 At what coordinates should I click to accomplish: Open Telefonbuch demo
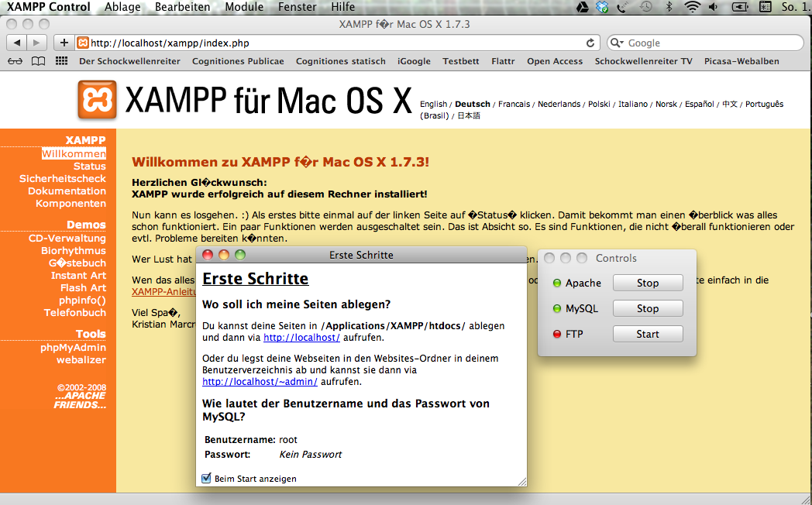75,312
